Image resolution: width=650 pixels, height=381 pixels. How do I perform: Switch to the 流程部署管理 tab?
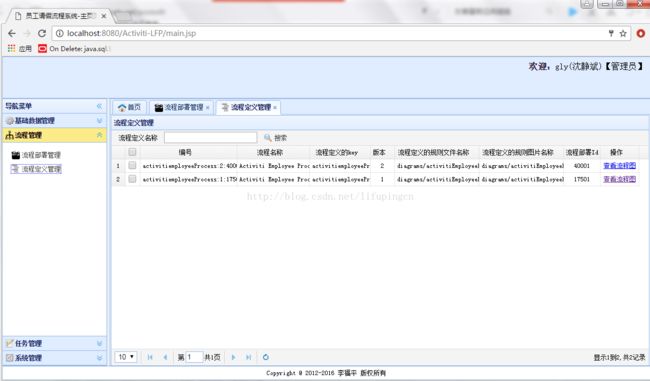pyautogui.click(x=180, y=107)
